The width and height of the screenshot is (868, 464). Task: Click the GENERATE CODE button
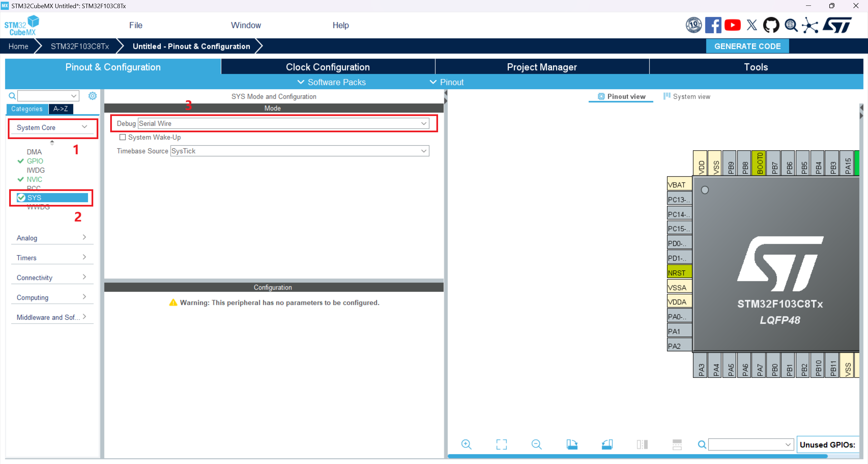click(x=747, y=46)
